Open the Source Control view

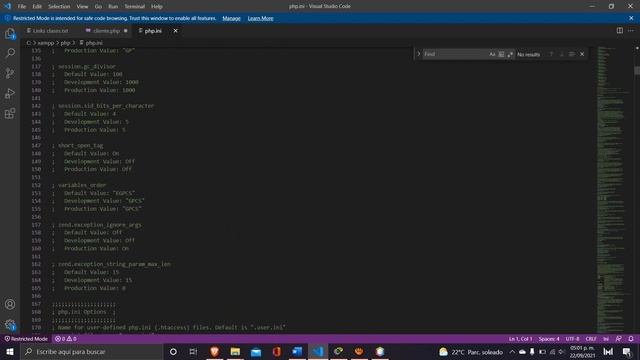(10, 73)
